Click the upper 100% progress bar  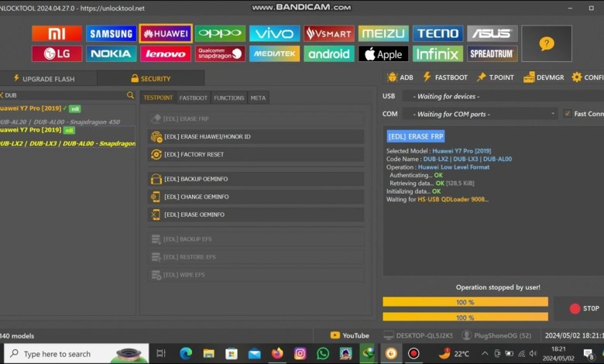(465, 301)
